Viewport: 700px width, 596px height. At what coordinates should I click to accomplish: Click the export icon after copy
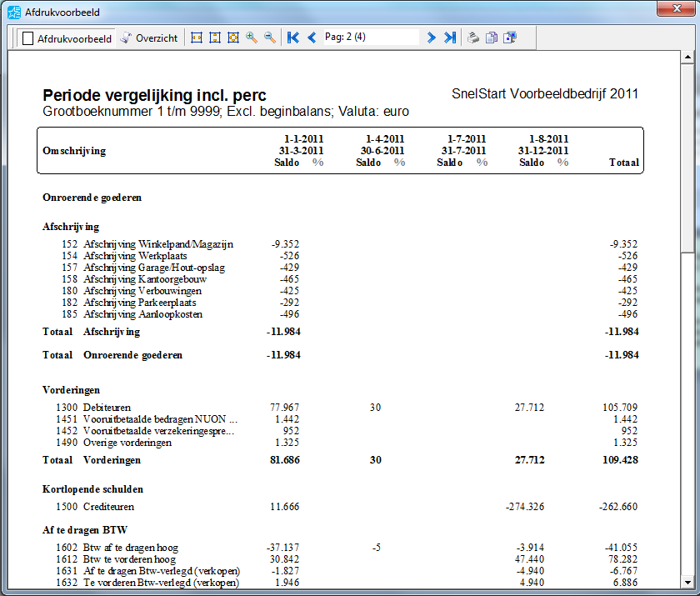(510, 38)
